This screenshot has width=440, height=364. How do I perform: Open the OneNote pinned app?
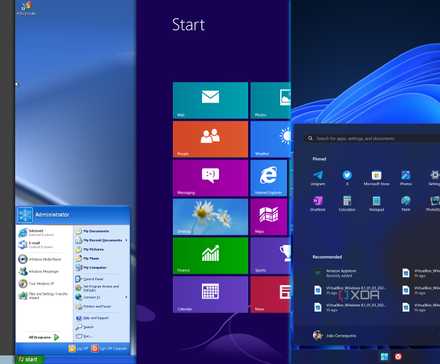[318, 204]
